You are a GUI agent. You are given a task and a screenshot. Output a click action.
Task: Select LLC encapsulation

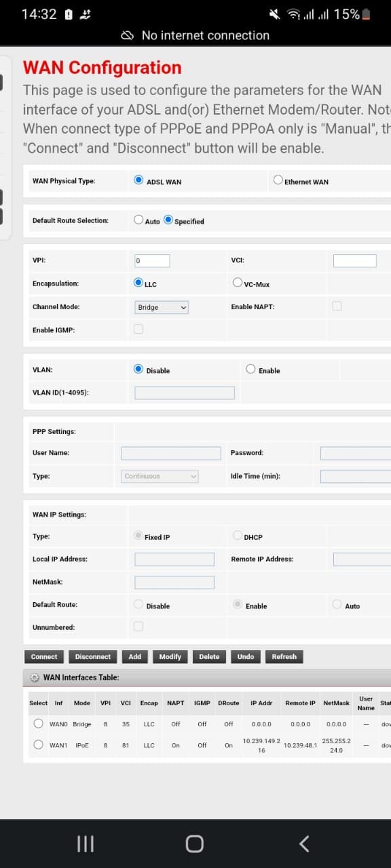(138, 283)
